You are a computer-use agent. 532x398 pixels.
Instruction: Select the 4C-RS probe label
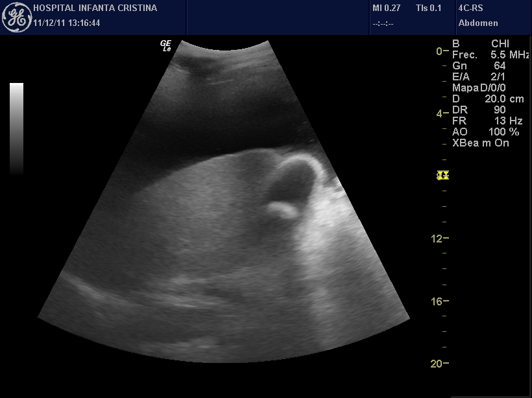click(470, 8)
